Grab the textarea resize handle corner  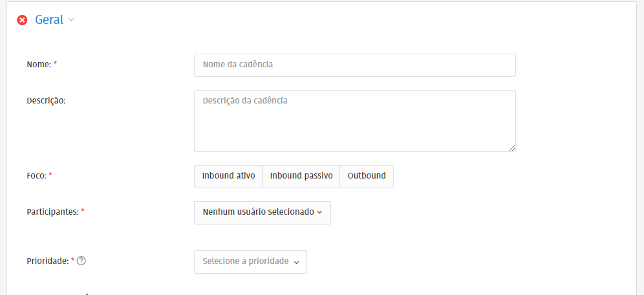tap(512, 148)
